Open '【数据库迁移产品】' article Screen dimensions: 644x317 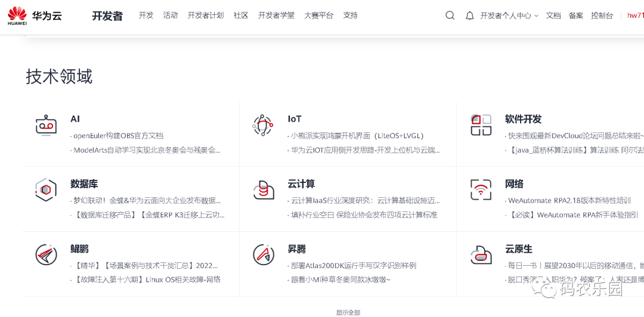click(148, 215)
